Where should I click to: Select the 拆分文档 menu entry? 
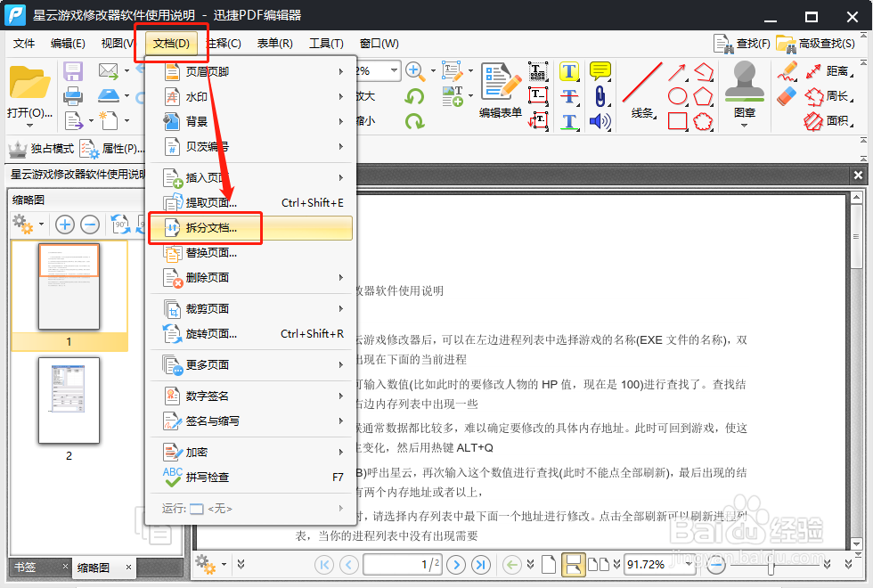pos(209,228)
